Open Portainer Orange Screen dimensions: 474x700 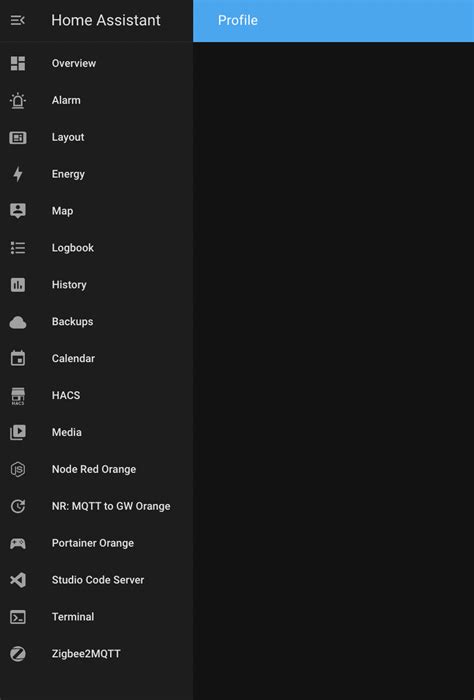point(96,543)
